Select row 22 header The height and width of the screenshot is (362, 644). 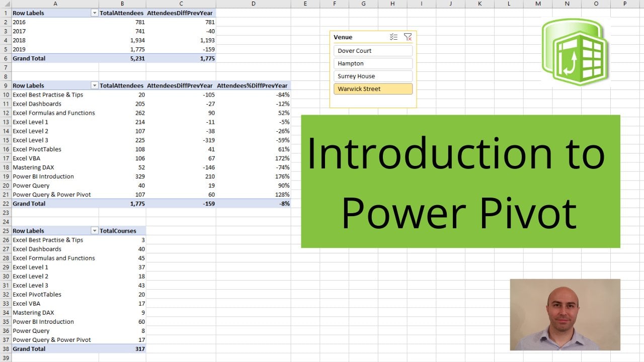click(x=5, y=204)
